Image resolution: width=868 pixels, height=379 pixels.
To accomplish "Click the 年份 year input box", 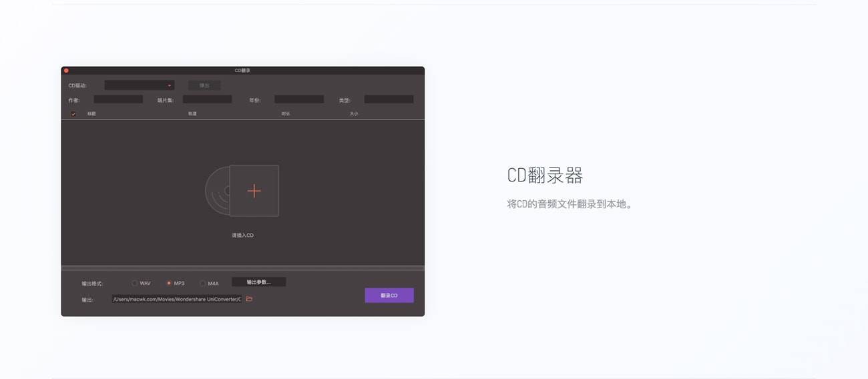I will point(298,99).
